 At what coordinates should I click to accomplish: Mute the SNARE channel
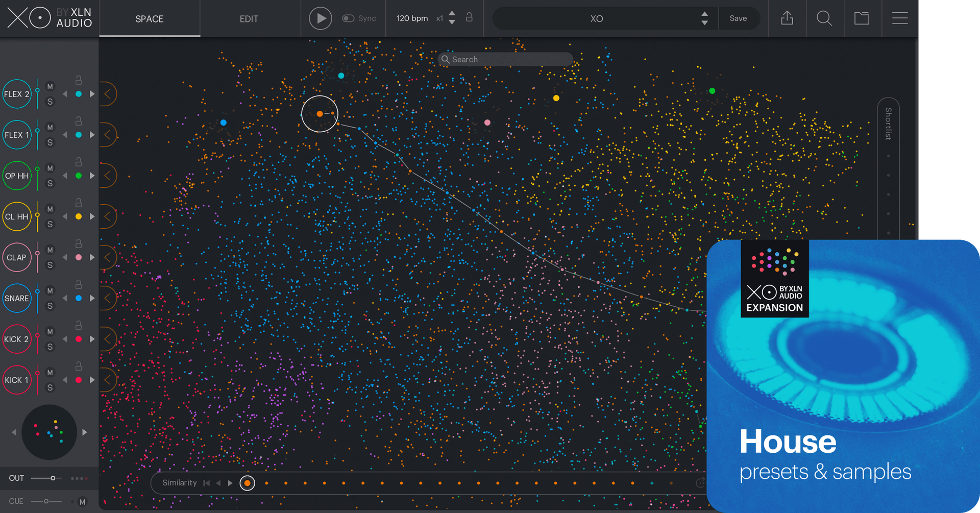pyautogui.click(x=50, y=291)
